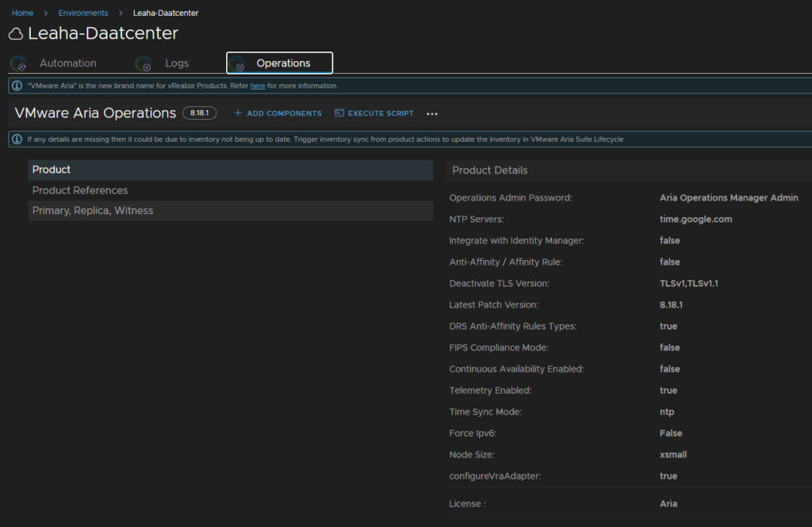Click the info icon in inventory sync banner
The height and width of the screenshot is (527, 812).
pos(17,139)
